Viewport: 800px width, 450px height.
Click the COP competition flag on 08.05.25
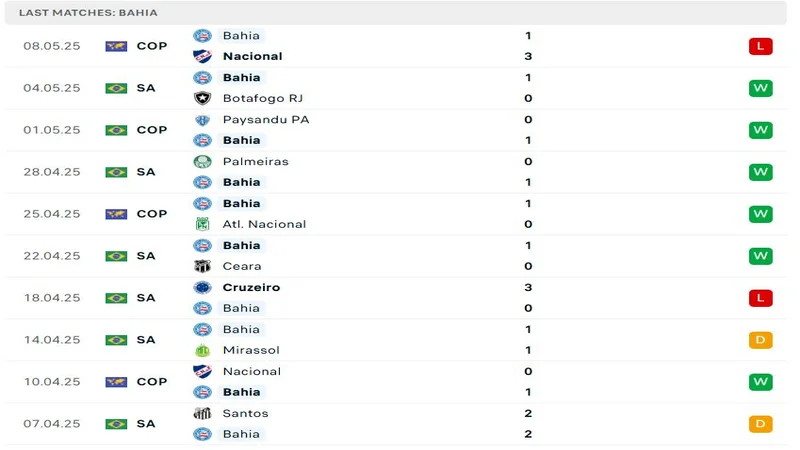click(116, 46)
